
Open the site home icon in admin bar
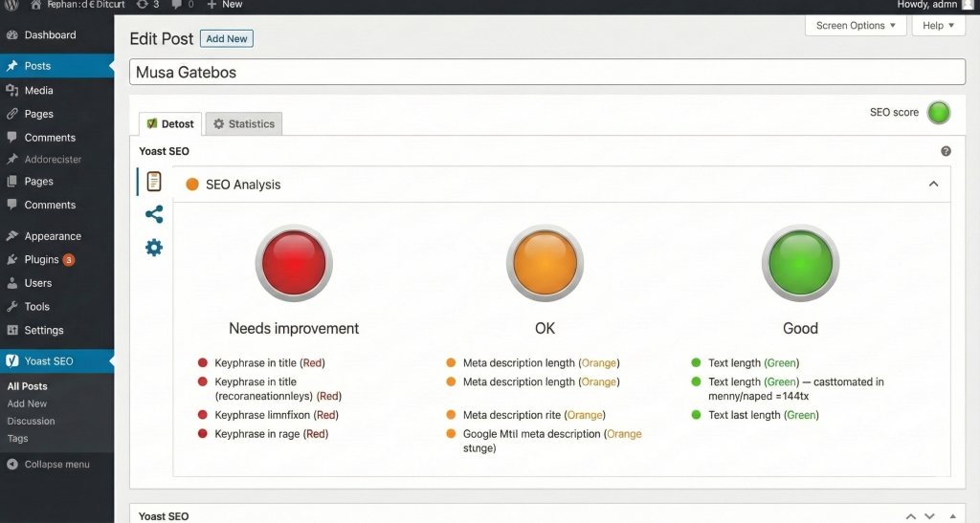pyautogui.click(x=35, y=5)
